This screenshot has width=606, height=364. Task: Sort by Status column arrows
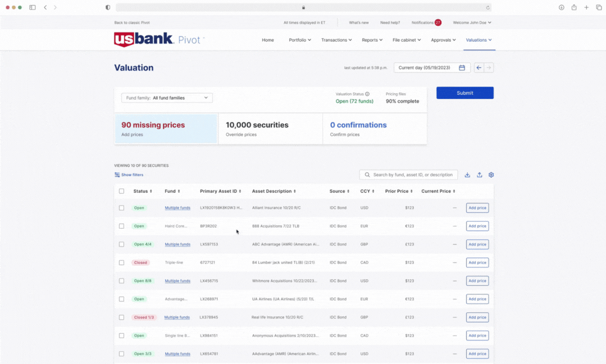(x=151, y=192)
